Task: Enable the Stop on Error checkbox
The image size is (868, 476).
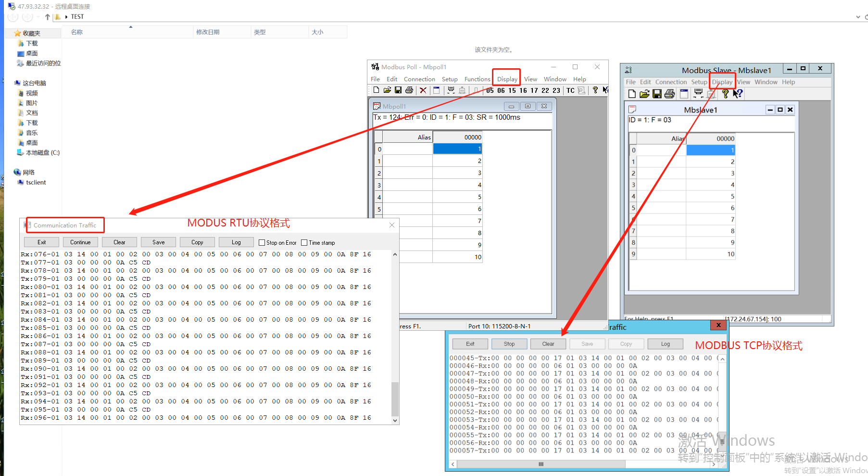Action: click(x=262, y=243)
